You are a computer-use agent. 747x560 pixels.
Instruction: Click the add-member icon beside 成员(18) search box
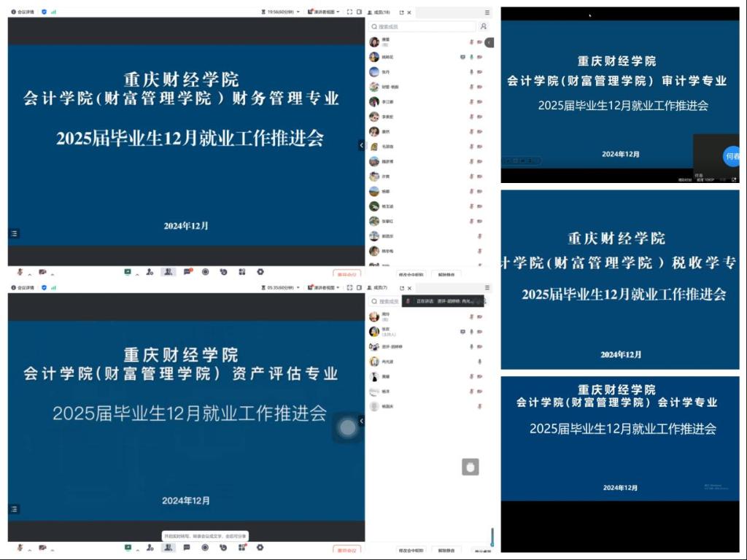coord(483,26)
